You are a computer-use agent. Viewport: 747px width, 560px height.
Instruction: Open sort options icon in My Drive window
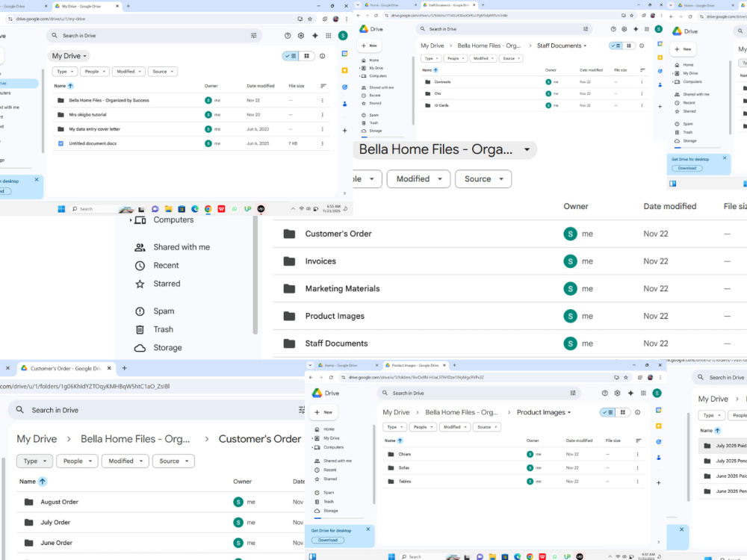(323, 86)
